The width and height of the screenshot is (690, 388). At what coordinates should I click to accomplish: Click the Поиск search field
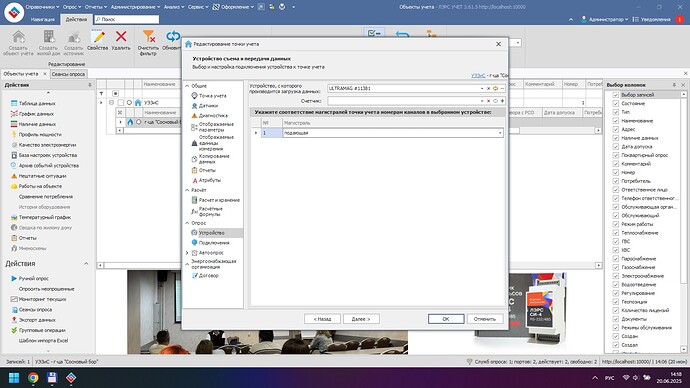127,19
